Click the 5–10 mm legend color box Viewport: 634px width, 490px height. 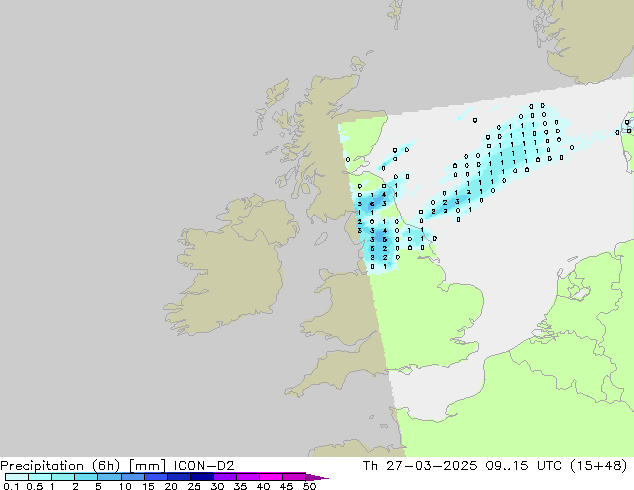click(109, 477)
